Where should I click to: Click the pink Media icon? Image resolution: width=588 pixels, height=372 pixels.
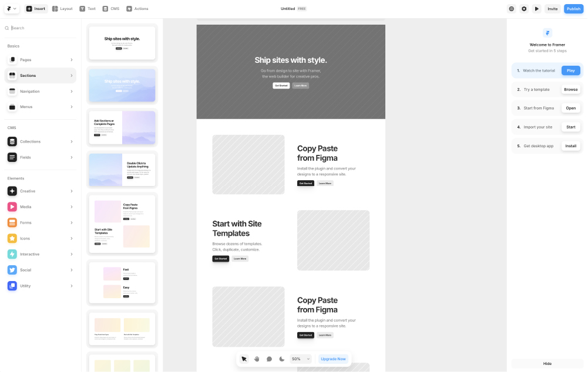tap(12, 207)
